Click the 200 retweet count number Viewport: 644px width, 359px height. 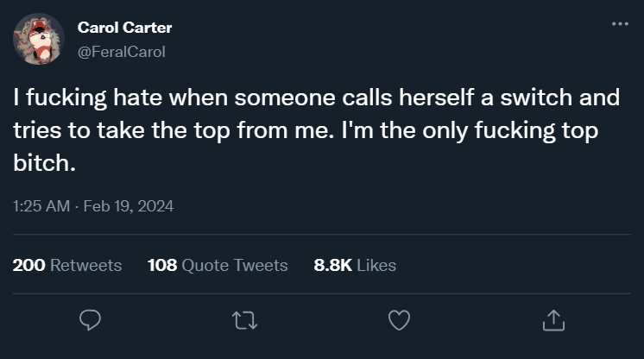[29, 265]
